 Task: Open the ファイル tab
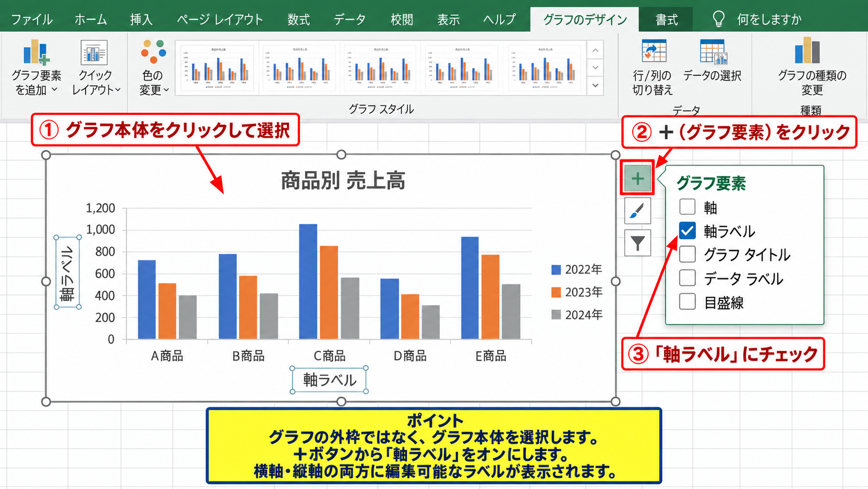pyautogui.click(x=32, y=20)
